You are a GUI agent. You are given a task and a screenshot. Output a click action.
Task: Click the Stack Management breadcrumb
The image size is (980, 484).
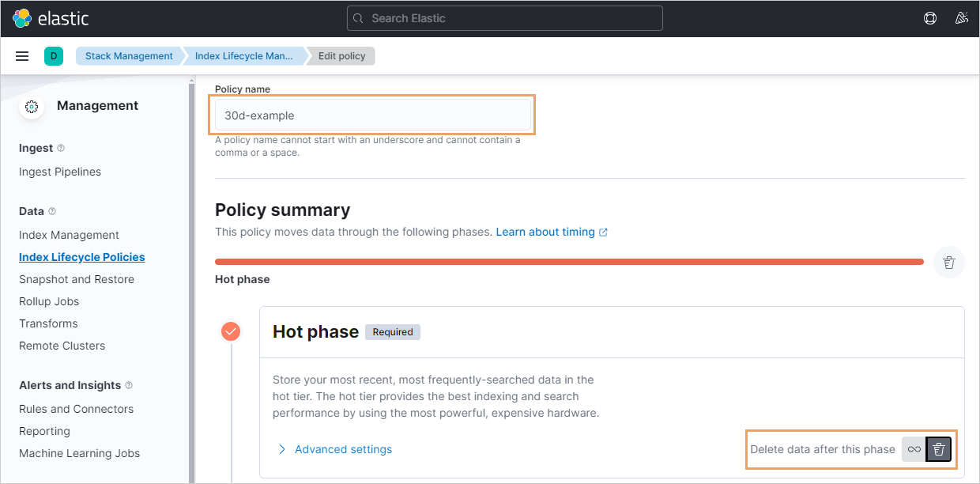click(x=129, y=56)
